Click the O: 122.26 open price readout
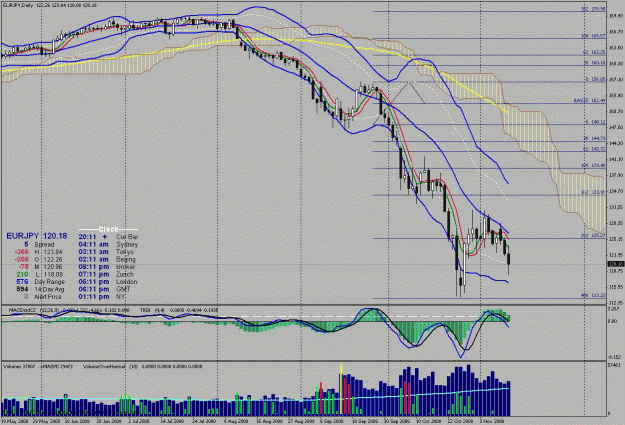Screen dimensions: 625x425 click(39, 259)
